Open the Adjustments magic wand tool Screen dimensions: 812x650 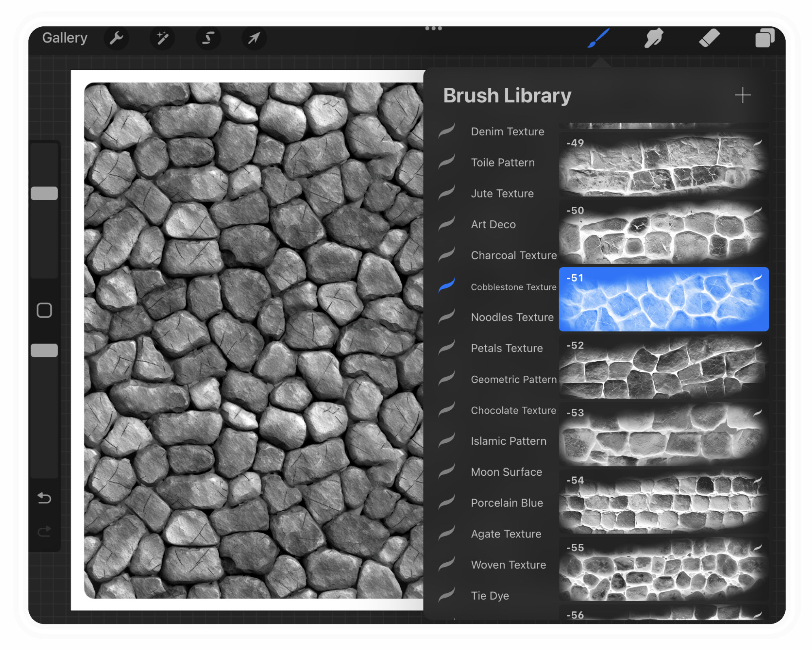pos(162,38)
